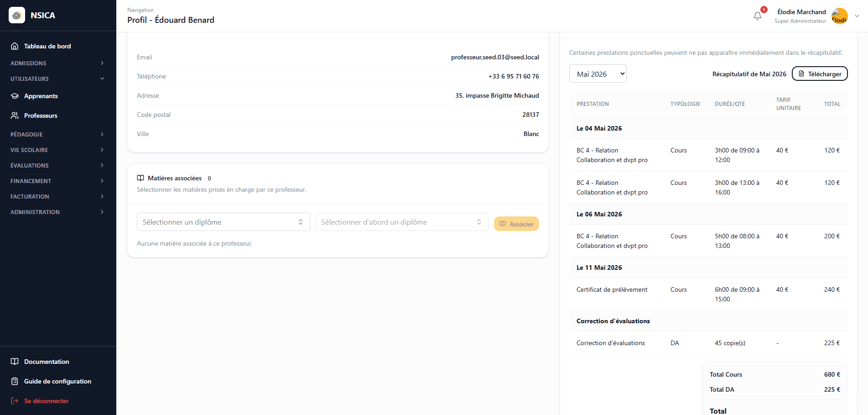Open the Mai 2026 month dropdown
868x415 pixels.
click(598, 74)
